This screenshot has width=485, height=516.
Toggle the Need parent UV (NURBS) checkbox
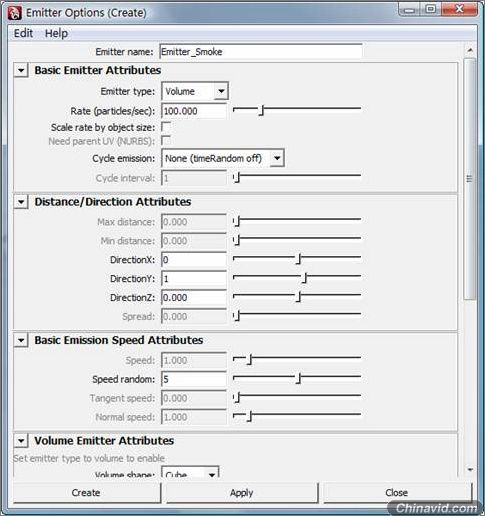pos(166,141)
